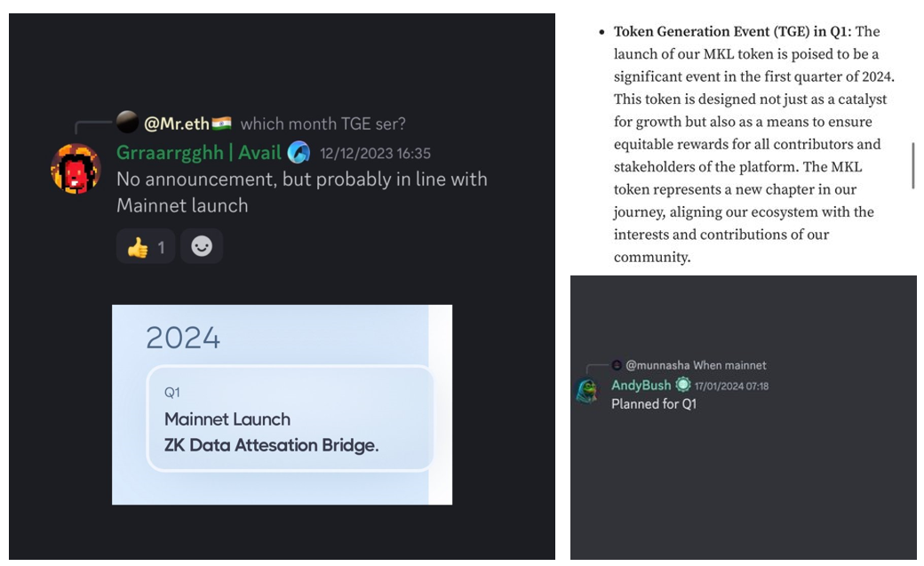Jump to replied message "which month TGE ser?"
Viewport: 924px width, 566px height.
tap(323, 124)
